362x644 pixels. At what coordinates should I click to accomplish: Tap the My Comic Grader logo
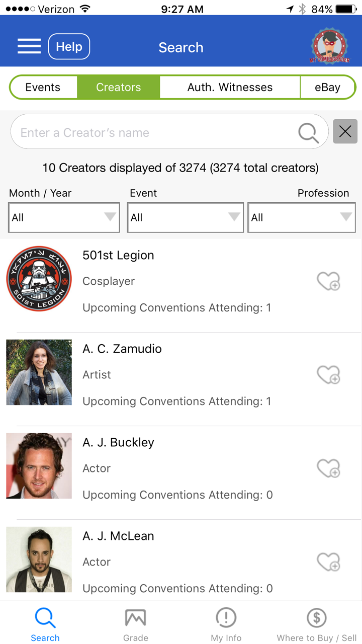pos(330,46)
